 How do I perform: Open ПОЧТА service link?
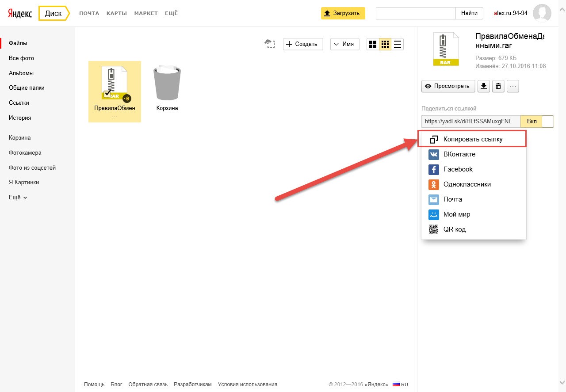click(89, 13)
